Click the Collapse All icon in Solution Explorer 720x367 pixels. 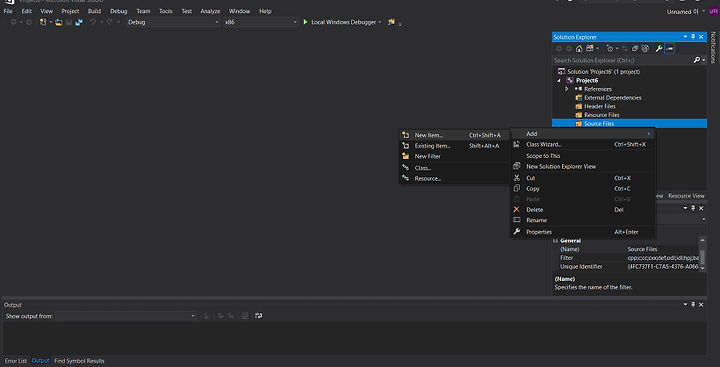tap(635, 49)
